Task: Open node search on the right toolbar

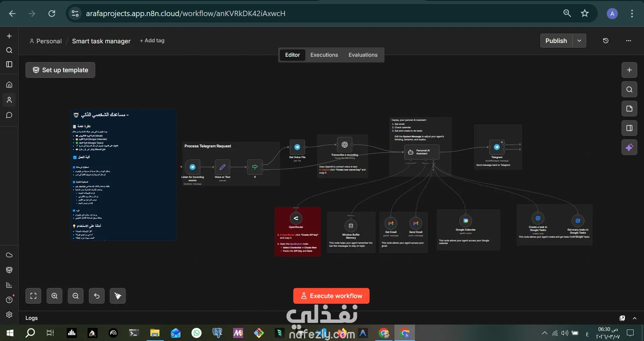Action: click(629, 89)
